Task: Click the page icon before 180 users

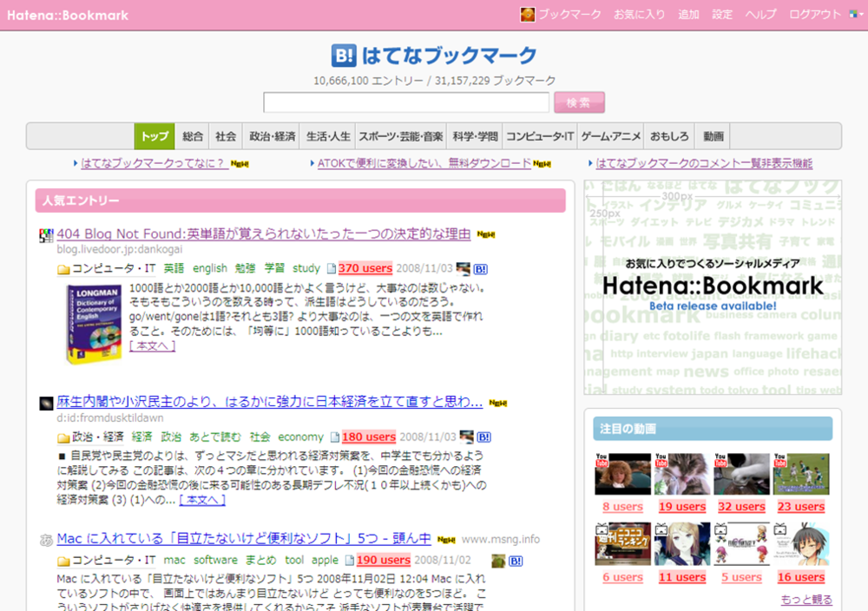Action: pyautogui.click(x=334, y=437)
